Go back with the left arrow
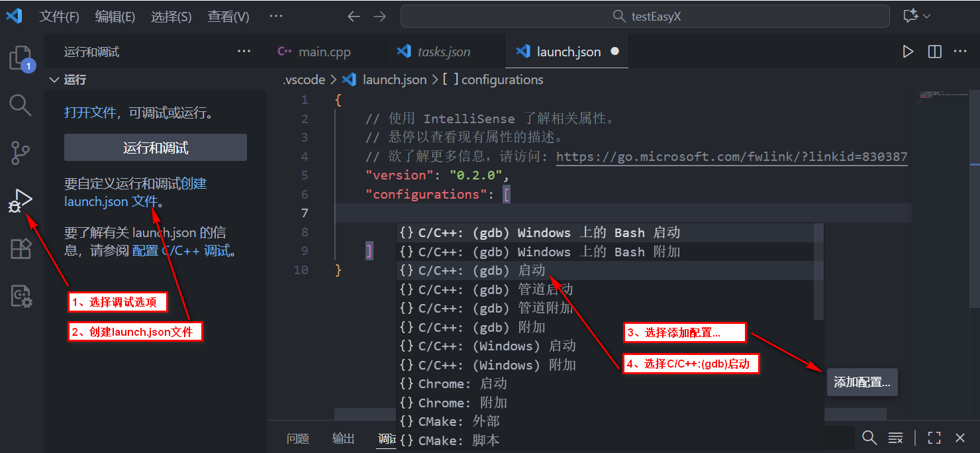This screenshot has width=980, height=453. pyautogui.click(x=354, y=17)
